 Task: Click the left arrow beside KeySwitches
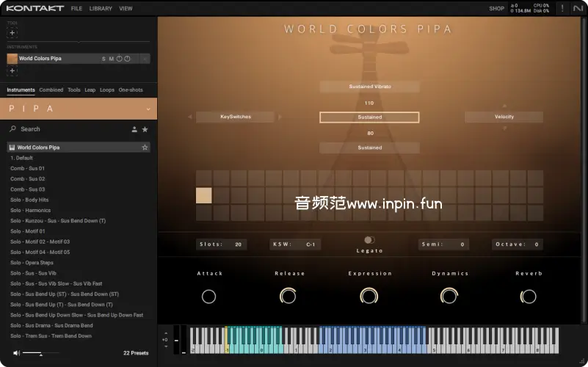click(x=189, y=117)
